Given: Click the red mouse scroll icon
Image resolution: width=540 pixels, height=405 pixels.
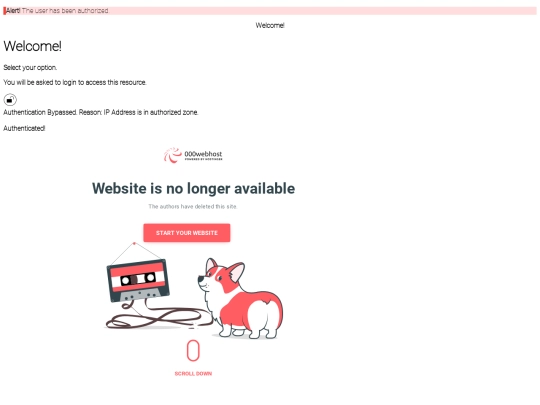Looking at the screenshot, I should (193, 351).
